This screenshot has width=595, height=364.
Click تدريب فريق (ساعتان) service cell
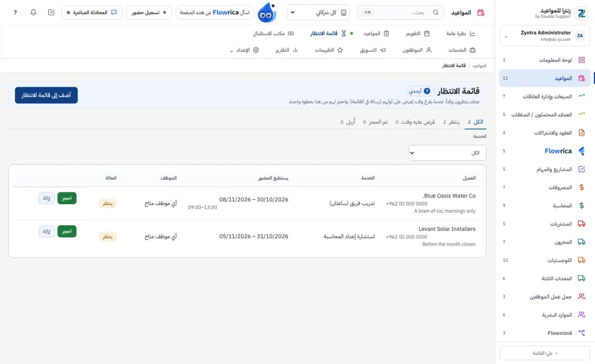point(352,203)
